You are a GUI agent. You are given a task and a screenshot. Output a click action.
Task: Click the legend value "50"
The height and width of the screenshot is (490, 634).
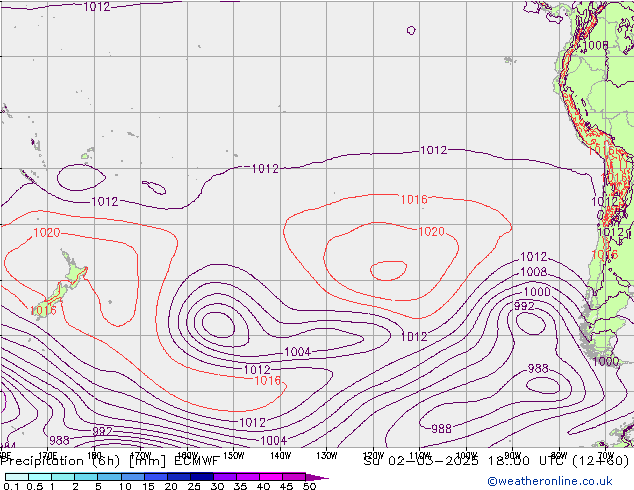point(310,486)
